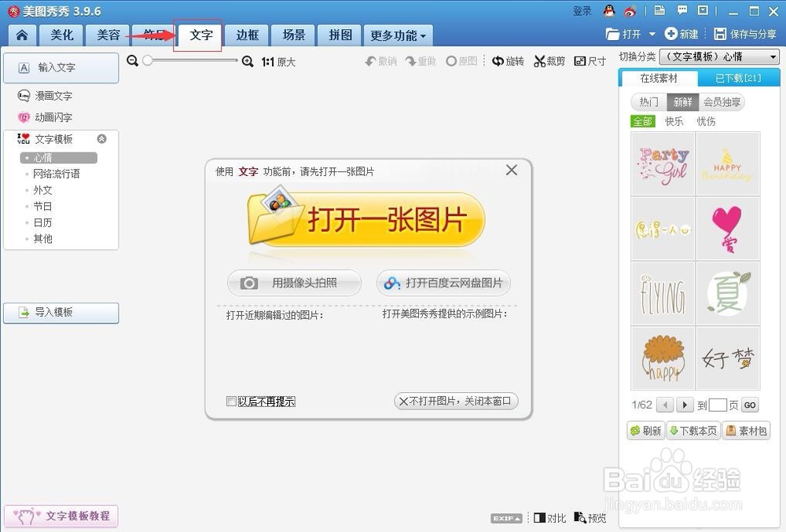The image size is (786, 532).
Task: Select the 裁剪 crop tool
Action: (x=549, y=60)
